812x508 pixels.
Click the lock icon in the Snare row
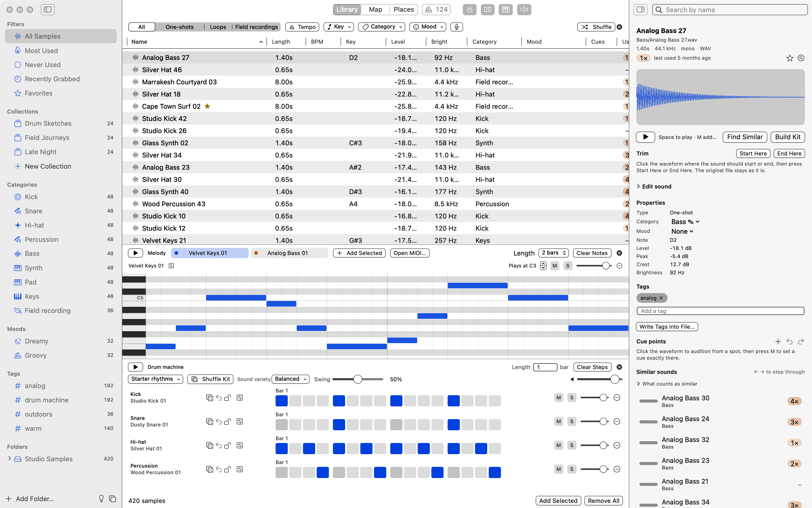(x=228, y=421)
